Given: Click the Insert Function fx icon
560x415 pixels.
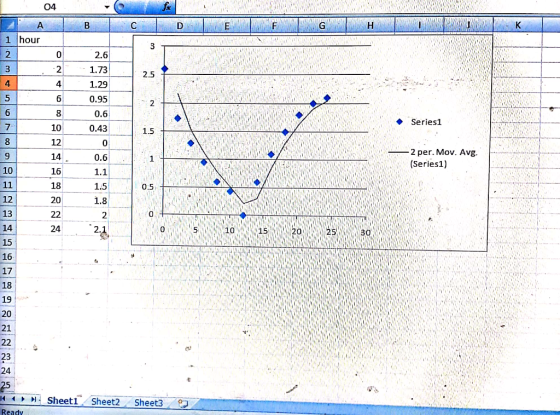Looking at the screenshot, I should [x=167, y=7].
